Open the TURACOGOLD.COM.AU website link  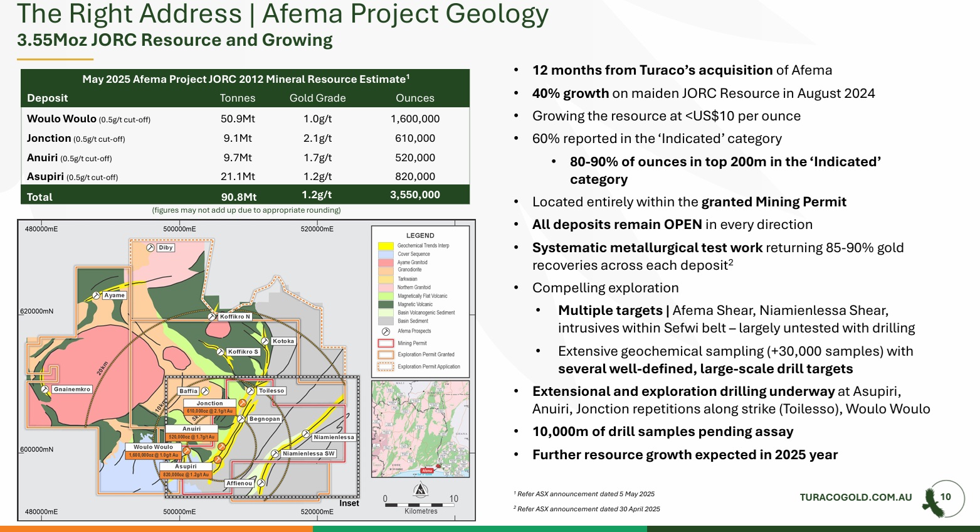click(x=855, y=497)
